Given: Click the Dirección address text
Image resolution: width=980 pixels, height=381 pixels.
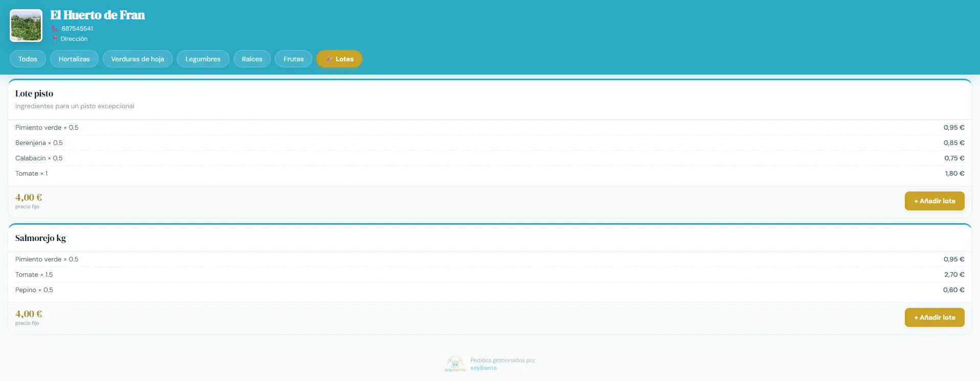Looking at the screenshot, I should click(74, 39).
